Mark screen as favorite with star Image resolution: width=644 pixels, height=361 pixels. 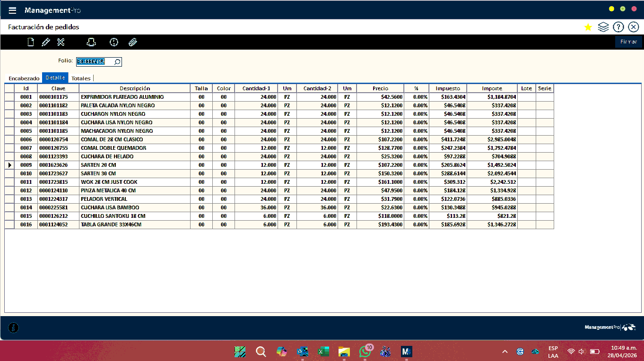(588, 27)
